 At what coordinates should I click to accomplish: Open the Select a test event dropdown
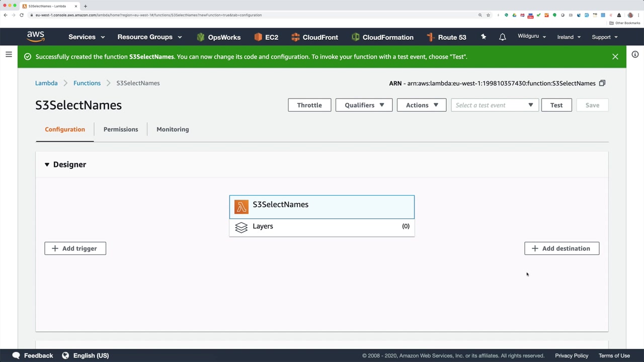[495, 105]
